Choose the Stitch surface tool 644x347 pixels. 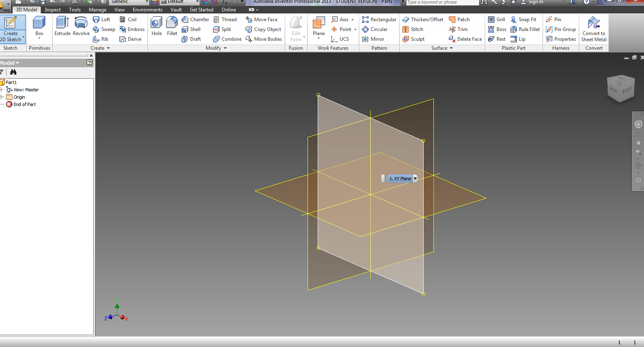[x=413, y=29]
